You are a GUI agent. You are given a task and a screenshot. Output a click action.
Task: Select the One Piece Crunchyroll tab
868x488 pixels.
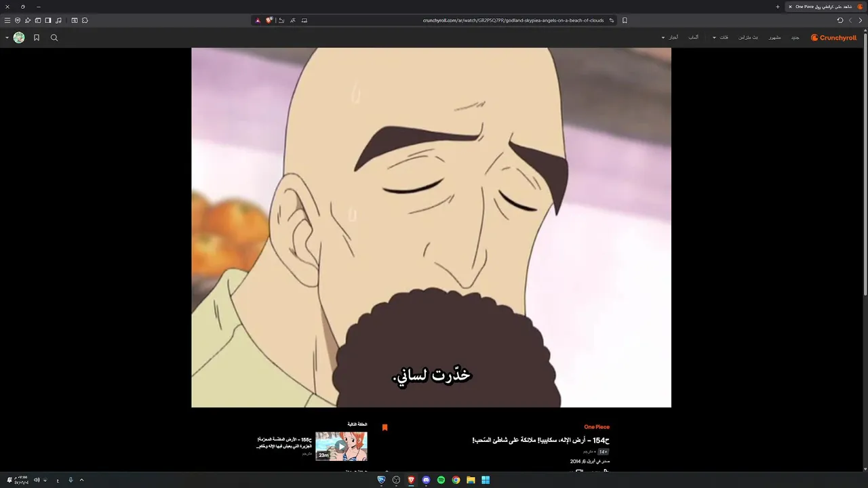826,7
